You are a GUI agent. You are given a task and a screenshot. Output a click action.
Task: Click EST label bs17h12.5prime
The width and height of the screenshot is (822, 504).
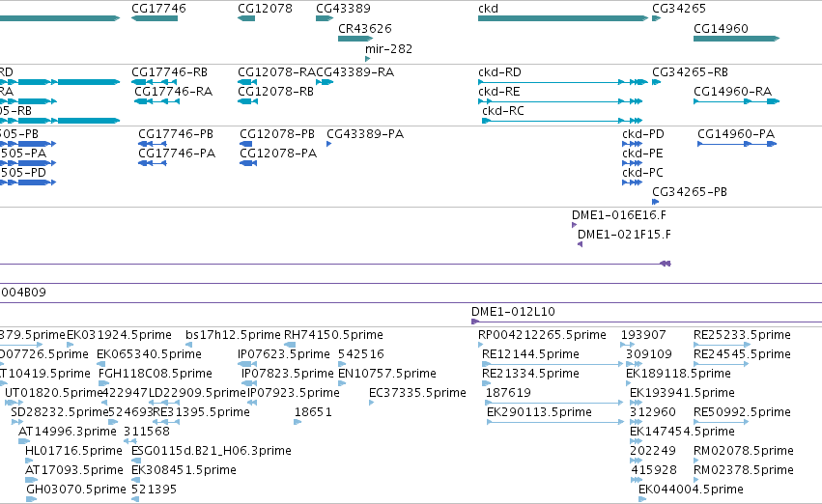click(234, 334)
